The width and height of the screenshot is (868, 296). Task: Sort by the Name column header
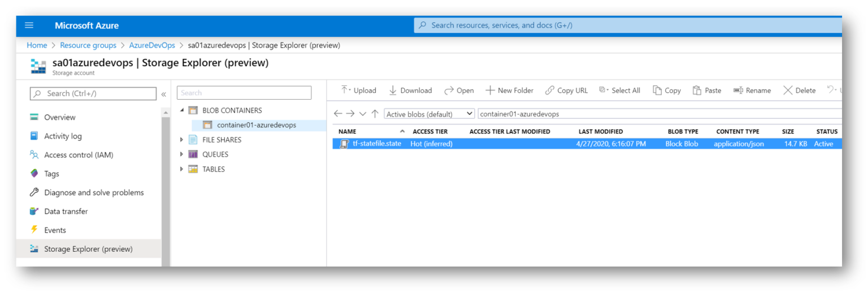coord(348,131)
